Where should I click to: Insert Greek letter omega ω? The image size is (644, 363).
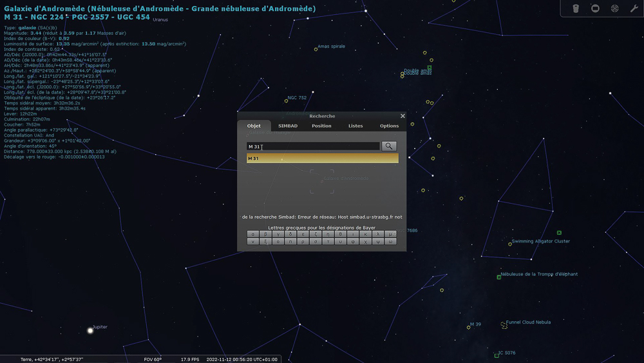391,241
